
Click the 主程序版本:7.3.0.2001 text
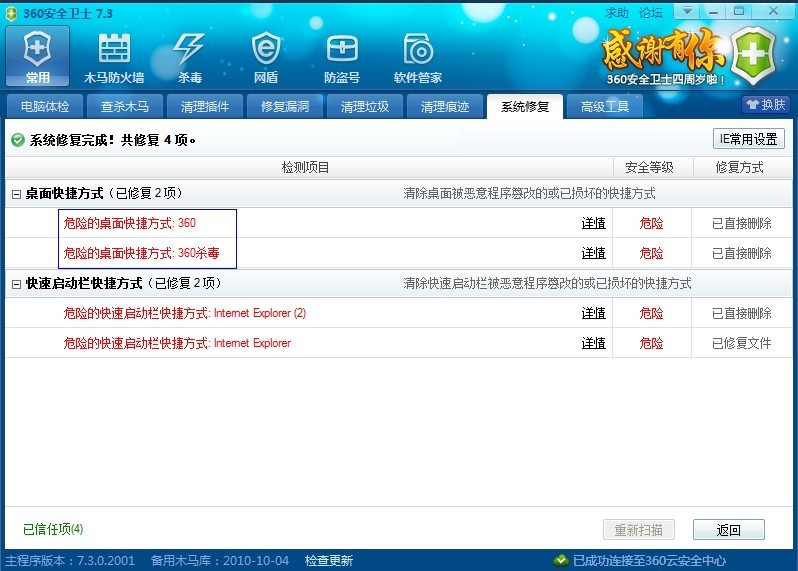tap(70, 560)
